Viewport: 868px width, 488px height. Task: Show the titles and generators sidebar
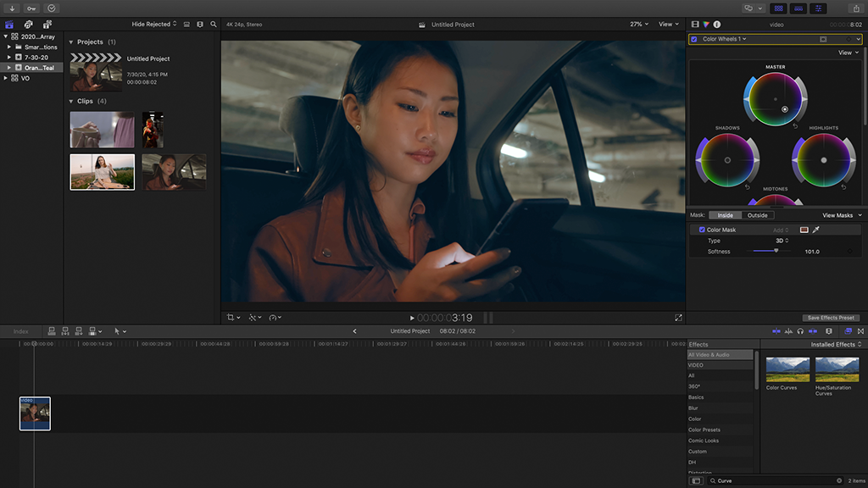pyautogui.click(x=47, y=25)
